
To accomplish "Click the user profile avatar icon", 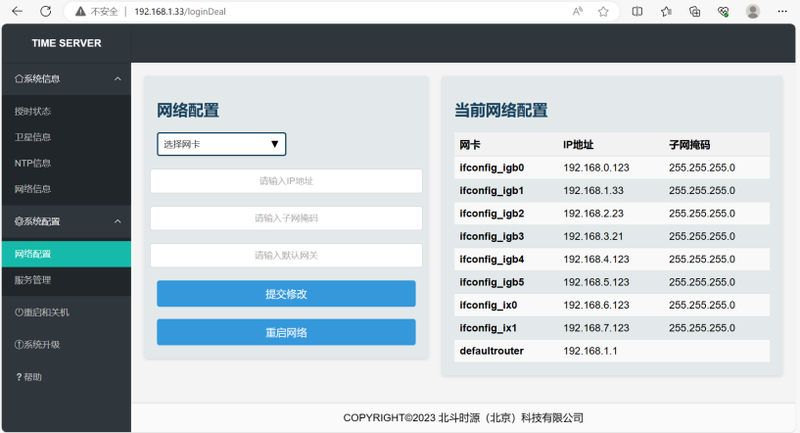I will click(x=753, y=12).
